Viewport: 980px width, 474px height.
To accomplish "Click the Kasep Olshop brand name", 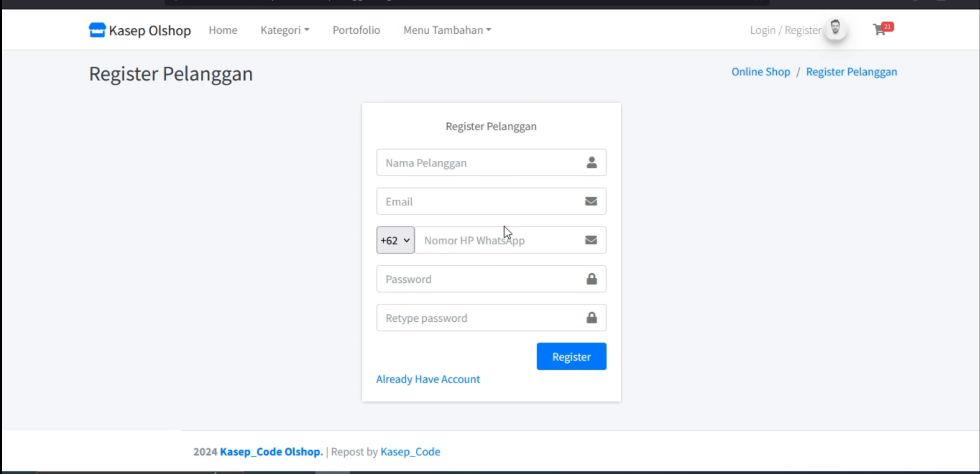I will point(150,30).
